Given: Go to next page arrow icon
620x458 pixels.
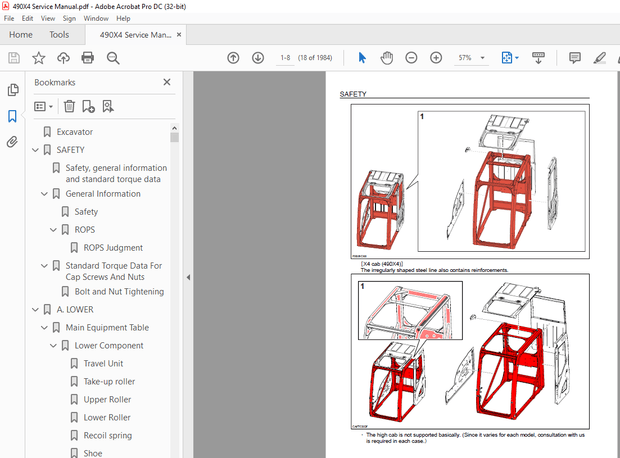Looking at the screenshot, I should coord(258,58).
